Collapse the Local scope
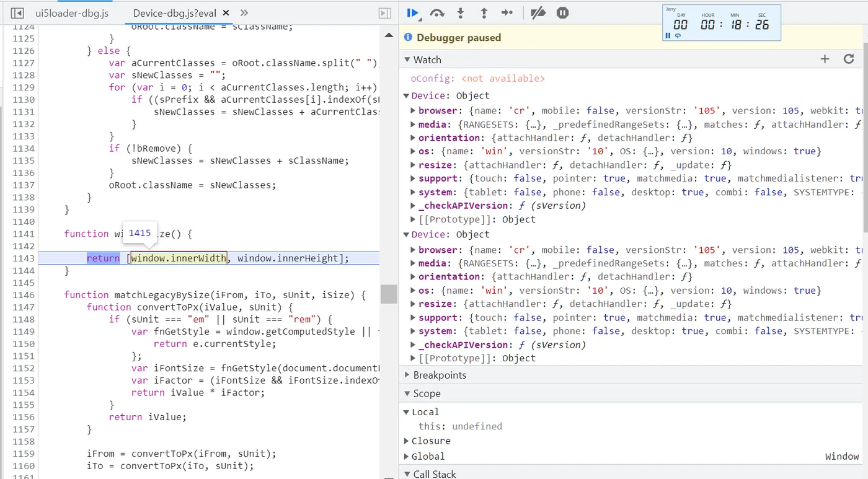 [x=407, y=412]
